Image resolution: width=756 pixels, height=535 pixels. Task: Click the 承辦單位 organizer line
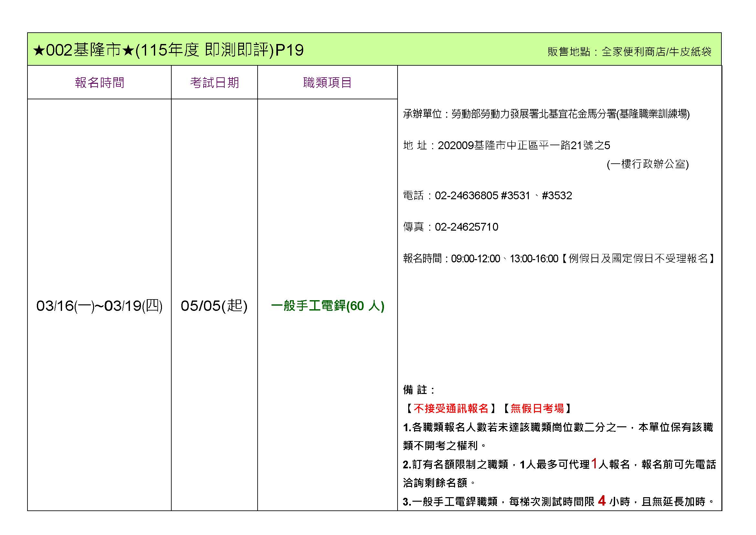pos(546,114)
